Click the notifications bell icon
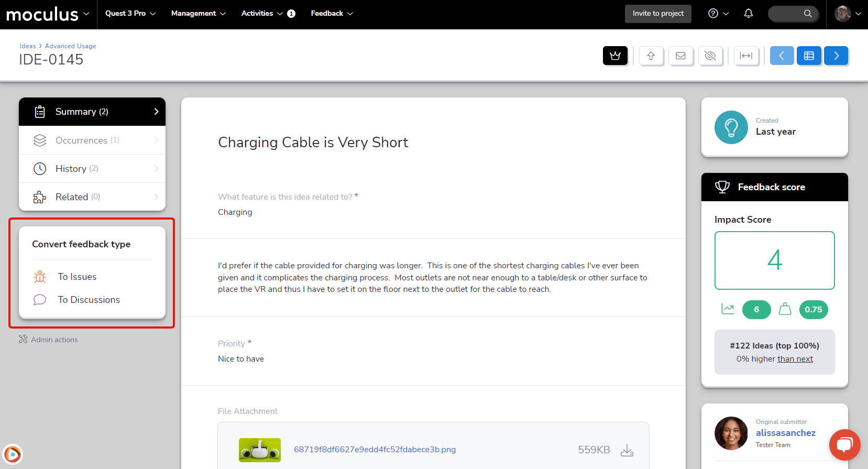The height and width of the screenshot is (469, 868). coord(749,14)
